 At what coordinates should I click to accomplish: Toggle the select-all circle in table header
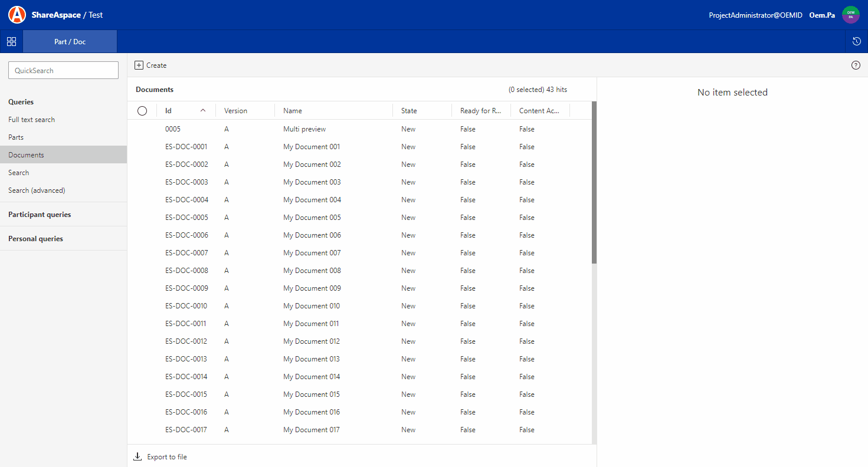coord(142,111)
